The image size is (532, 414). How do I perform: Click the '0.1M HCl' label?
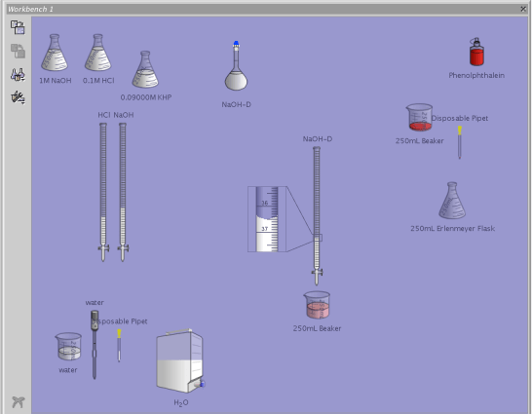(98, 81)
